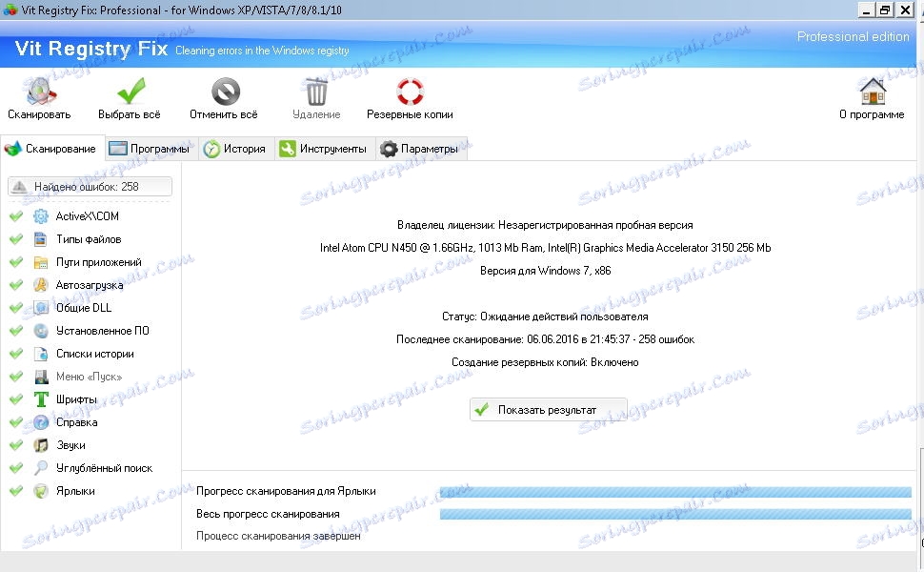Click the Статус: Ожидание действий пользователя text
Viewport: 924px width, 572px height.
pos(545,317)
